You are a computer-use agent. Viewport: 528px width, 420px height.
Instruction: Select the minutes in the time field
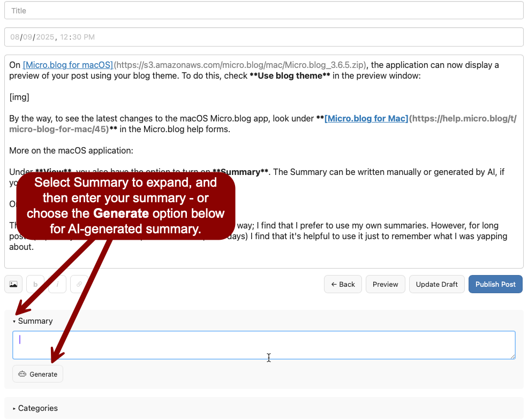click(x=77, y=37)
